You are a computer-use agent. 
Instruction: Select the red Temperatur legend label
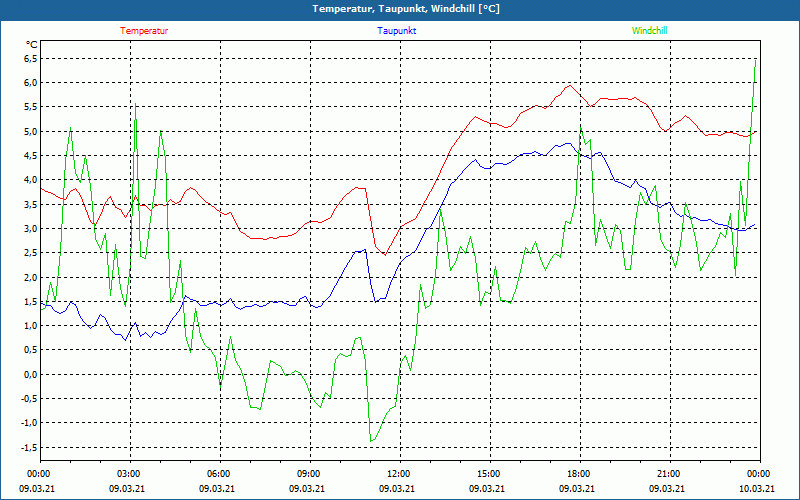144,31
